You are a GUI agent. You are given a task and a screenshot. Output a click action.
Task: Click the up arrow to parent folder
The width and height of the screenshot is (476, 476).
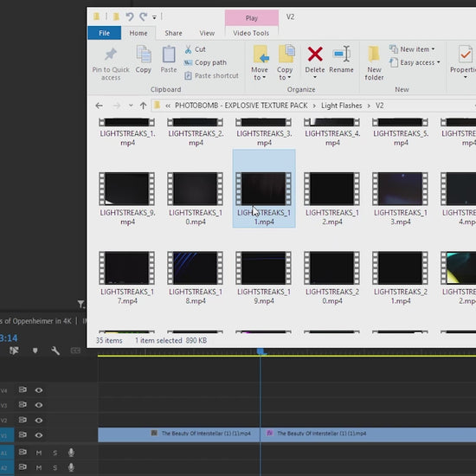144,106
